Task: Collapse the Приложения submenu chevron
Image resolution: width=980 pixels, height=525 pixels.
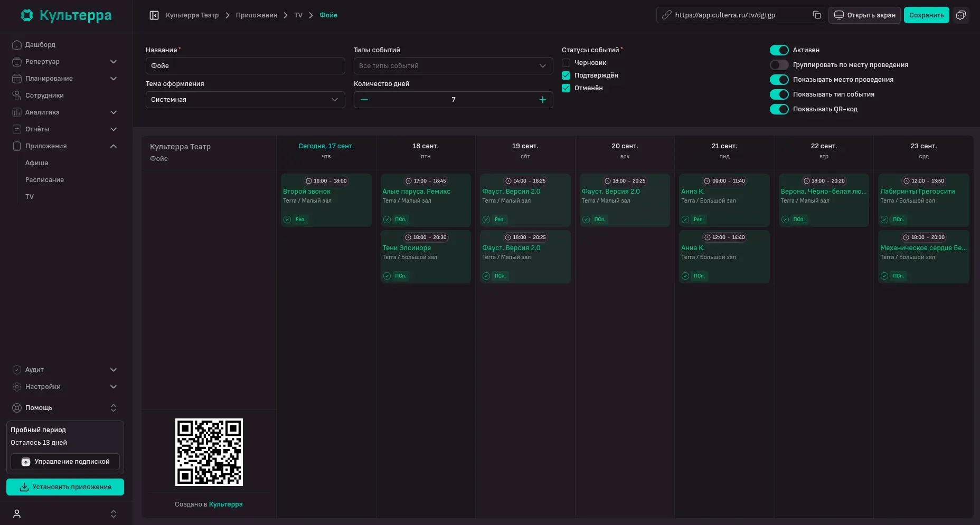Action: pyautogui.click(x=113, y=146)
